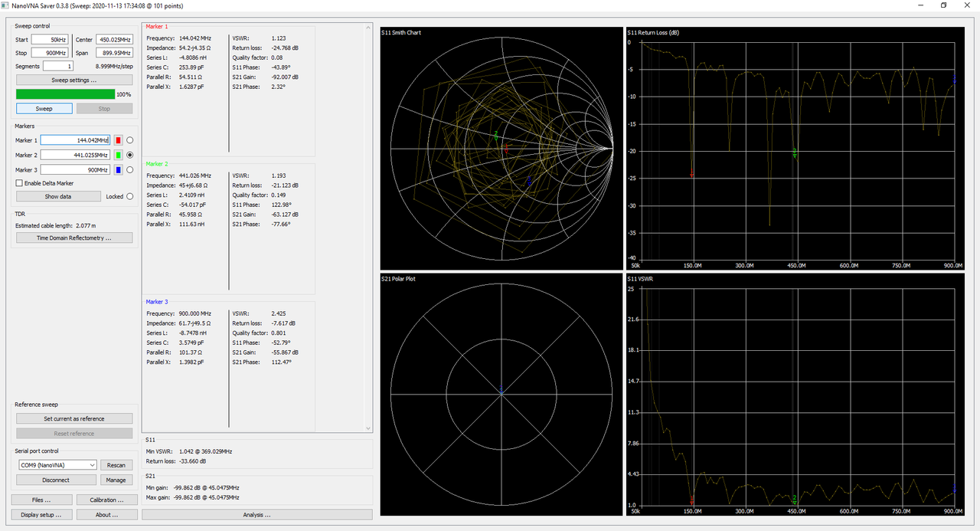980x531 pixels.
Task: Open Marker 3 blue color swatch
Action: 119,170
